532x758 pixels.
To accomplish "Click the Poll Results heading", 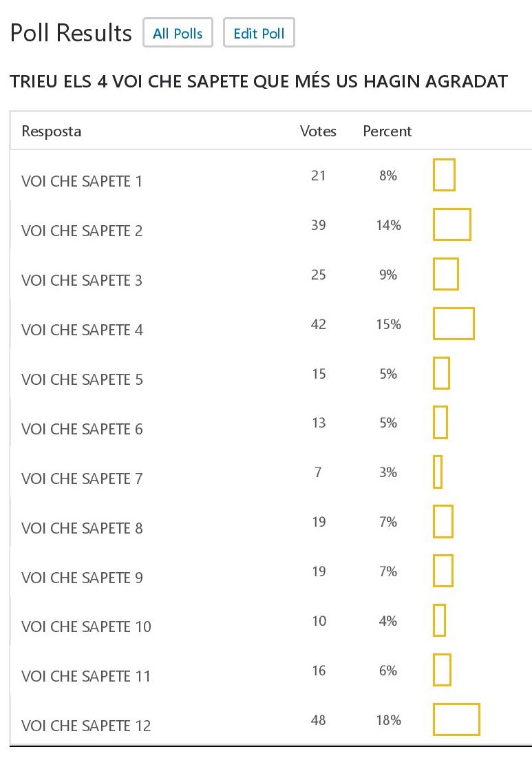I will click(x=71, y=33).
